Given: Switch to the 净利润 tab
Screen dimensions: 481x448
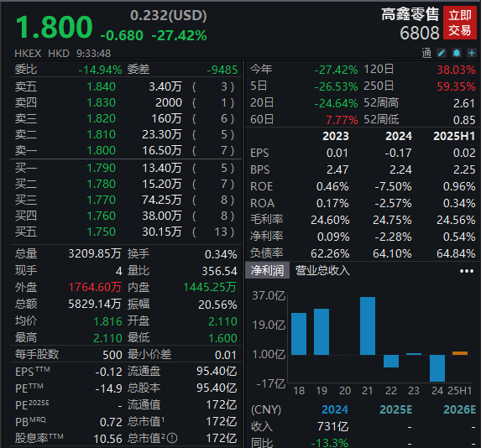Looking at the screenshot, I should (267, 270).
